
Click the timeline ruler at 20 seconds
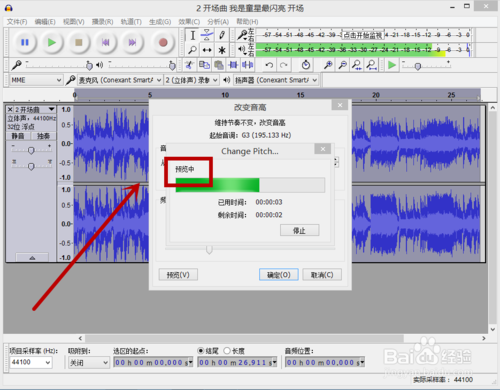coord(376,95)
